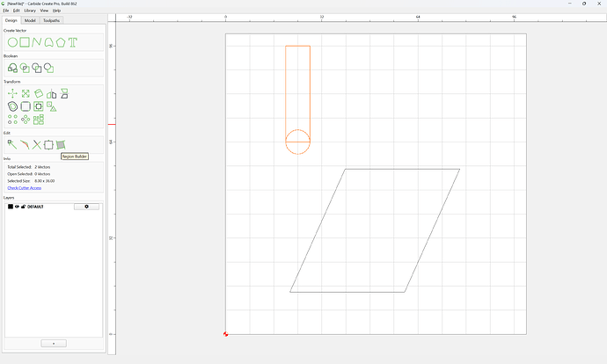The height and width of the screenshot is (364, 607).
Task: Select the Polyline drawing tool
Action: point(37,42)
